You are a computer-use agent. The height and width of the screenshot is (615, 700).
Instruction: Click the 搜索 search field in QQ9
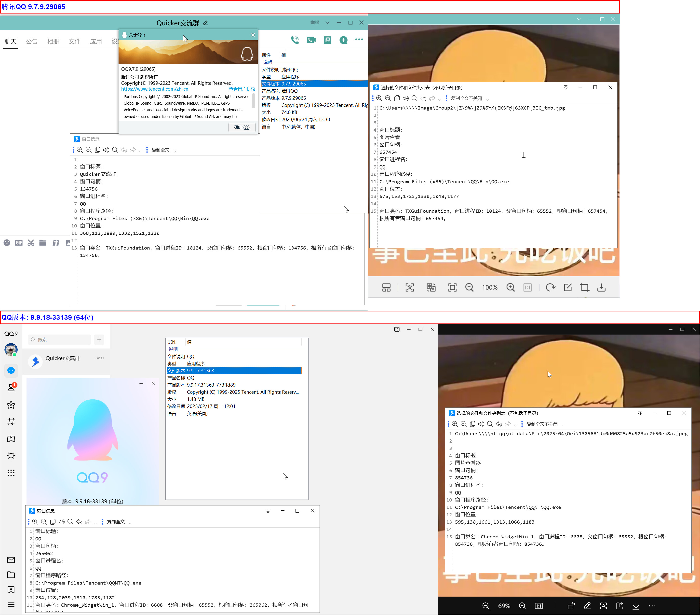[x=60, y=339]
